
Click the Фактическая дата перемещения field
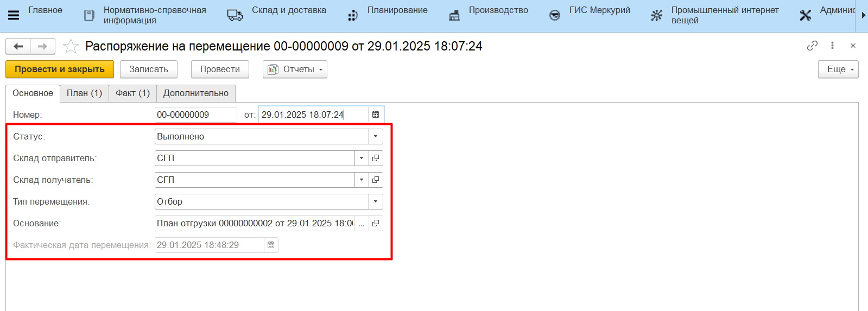click(210, 245)
